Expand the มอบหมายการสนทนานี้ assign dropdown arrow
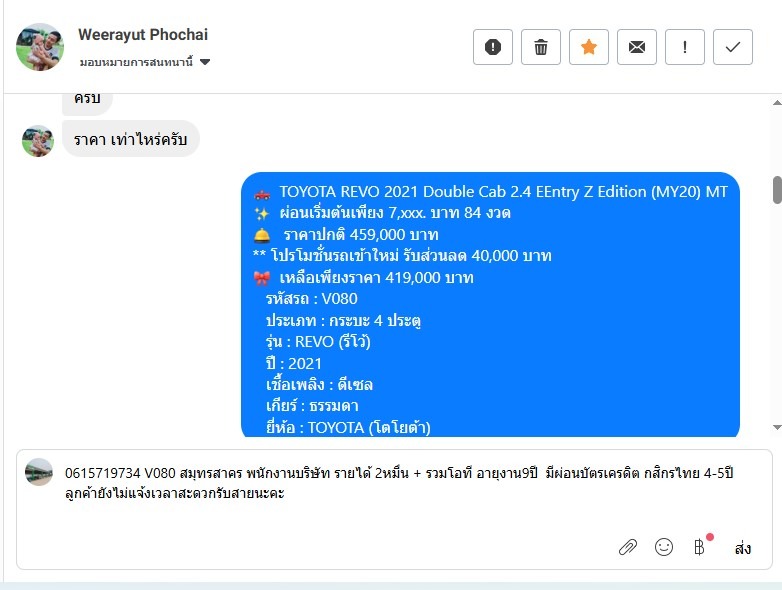The height and width of the screenshot is (590, 782). pyautogui.click(x=205, y=62)
